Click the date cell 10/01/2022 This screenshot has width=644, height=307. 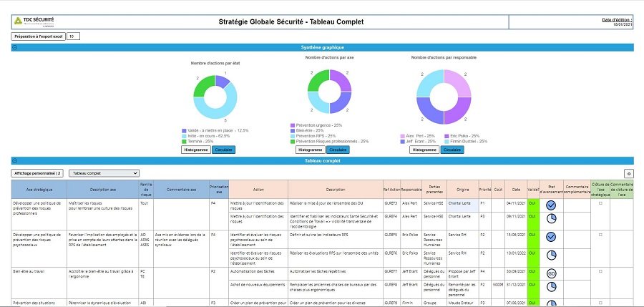[515, 258]
